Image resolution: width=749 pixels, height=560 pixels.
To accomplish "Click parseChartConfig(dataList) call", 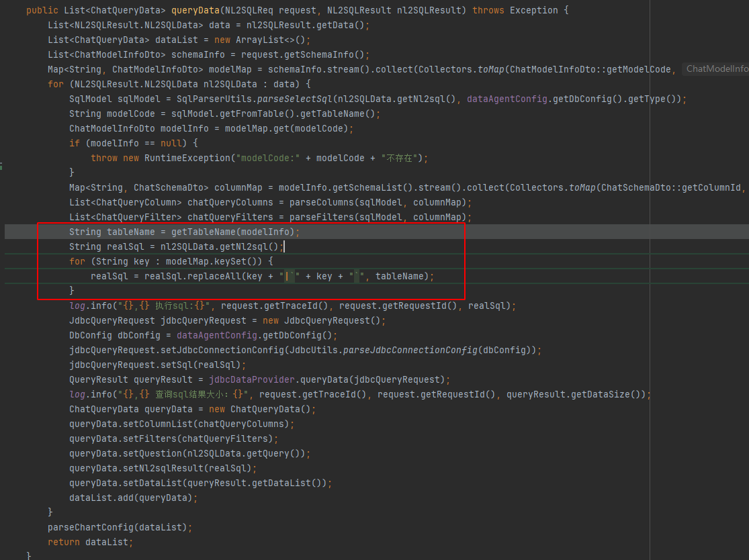I will point(118,528).
